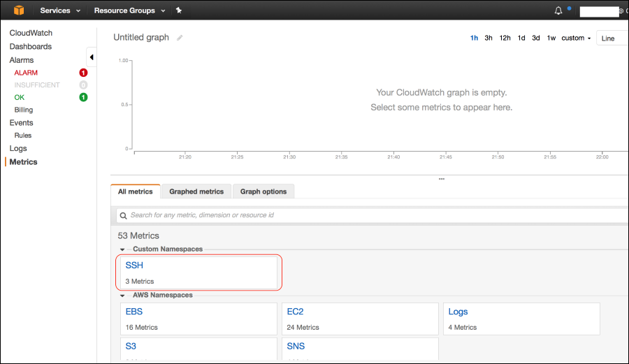This screenshot has width=629, height=364.
Task: Open the custom time range dropdown
Action: pos(576,38)
